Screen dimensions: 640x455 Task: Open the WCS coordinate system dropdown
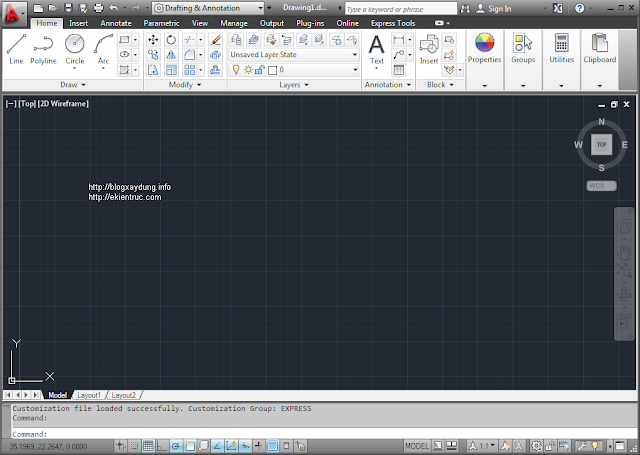pos(602,186)
